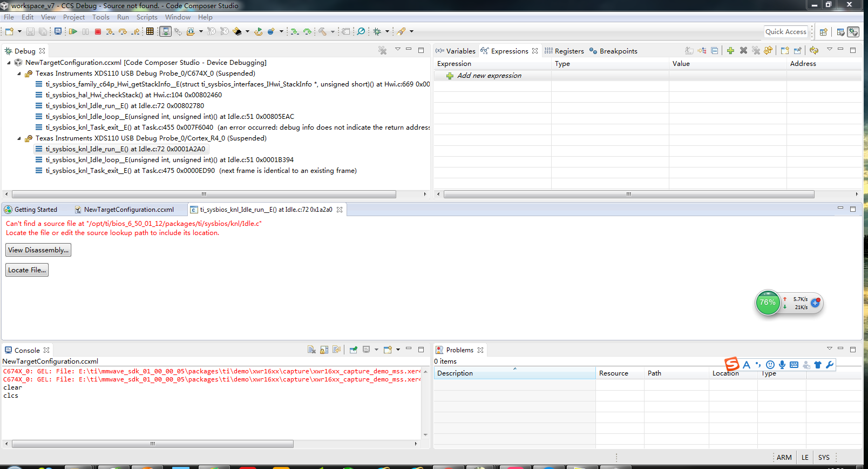
Task: Open the New file dropdown arrow
Action: (x=19, y=32)
